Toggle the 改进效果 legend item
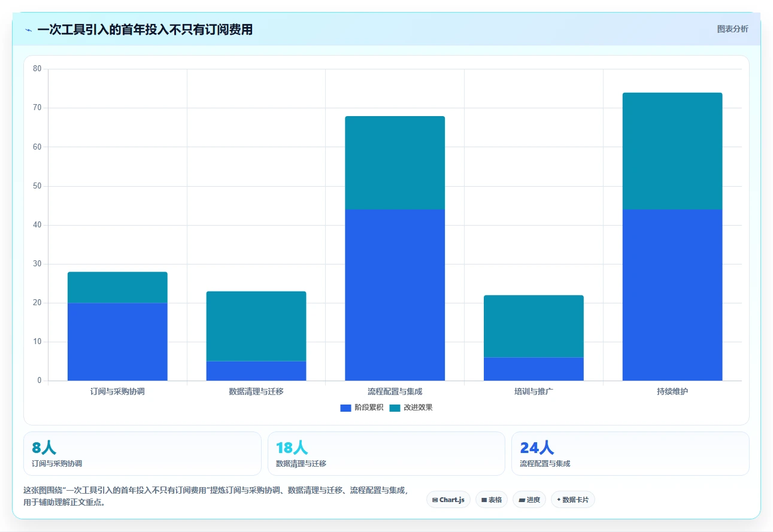This screenshot has height=532, width=773. click(x=411, y=408)
